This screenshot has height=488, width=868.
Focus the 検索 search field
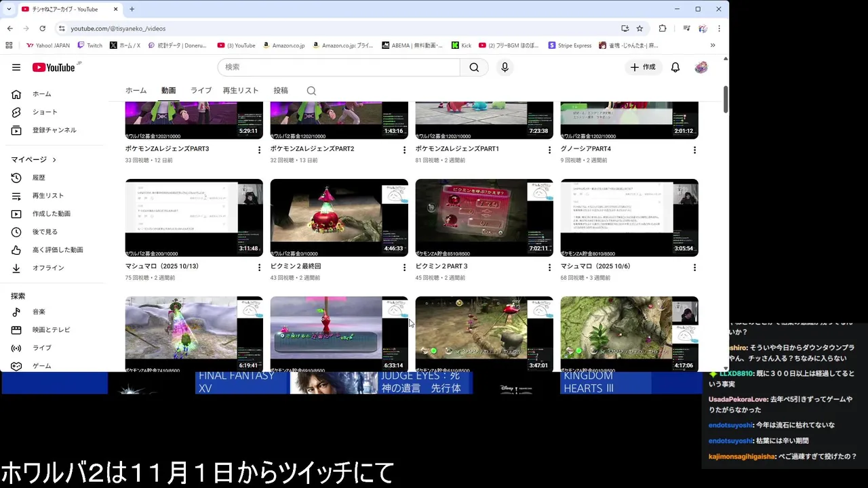pyautogui.click(x=339, y=67)
